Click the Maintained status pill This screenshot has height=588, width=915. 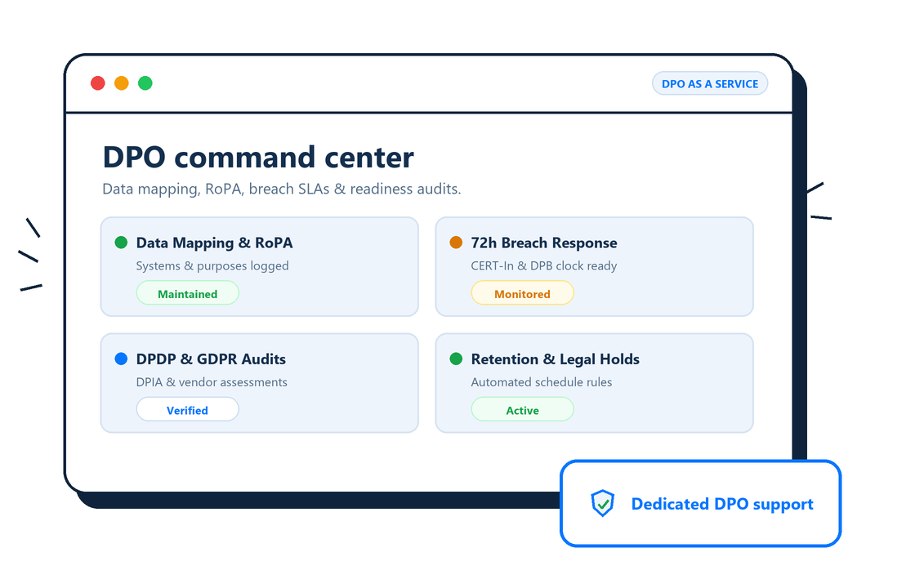pyautogui.click(x=187, y=293)
